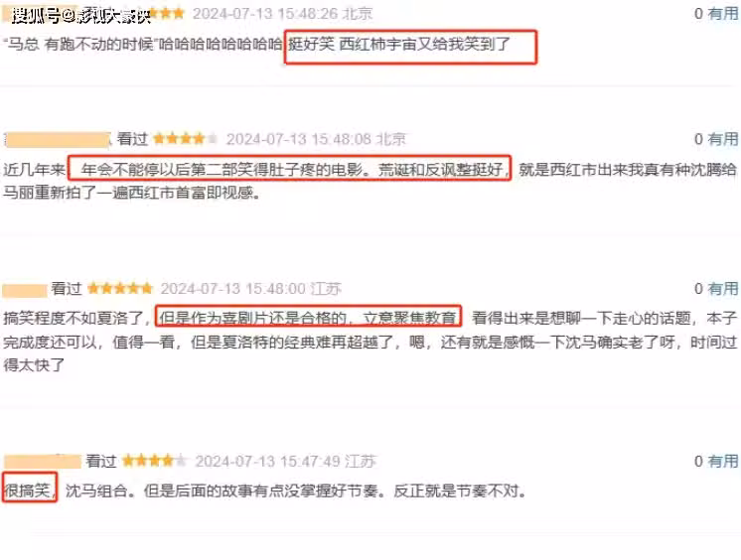Click the blurred username of the second review
The height and width of the screenshot is (560, 741).
tap(58, 139)
